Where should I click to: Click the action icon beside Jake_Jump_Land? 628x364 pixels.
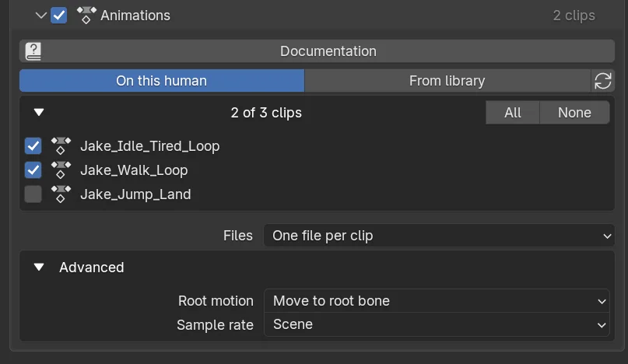point(61,194)
